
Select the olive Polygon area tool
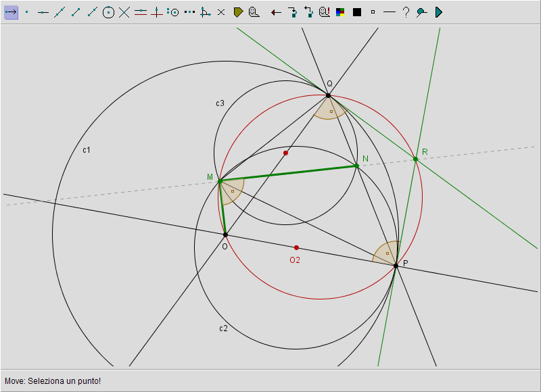(x=238, y=12)
